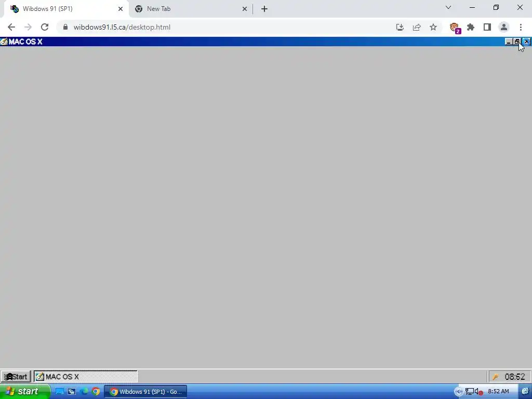Restore down the MAC OS X window
This screenshot has height=399, width=532.
(x=516, y=42)
